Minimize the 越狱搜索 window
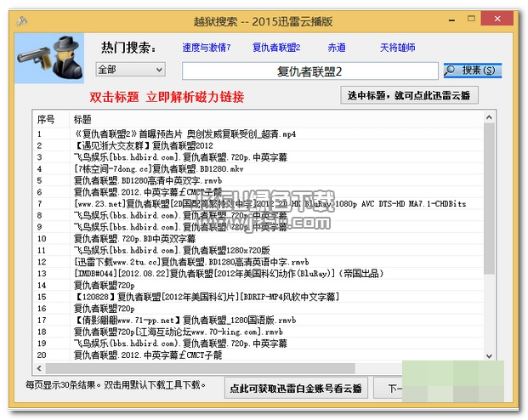 click(x=451, y=20)
